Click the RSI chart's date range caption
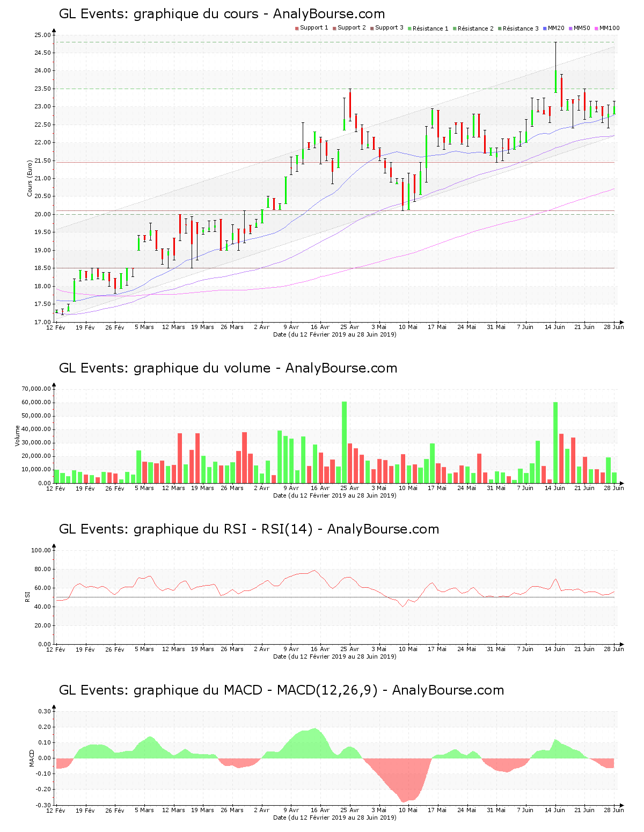Viewport: 644px width, 832px height. coord(335,656)
